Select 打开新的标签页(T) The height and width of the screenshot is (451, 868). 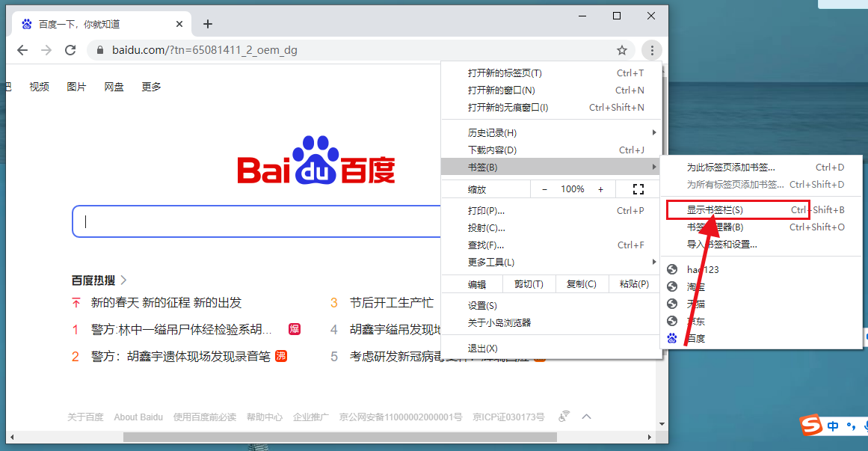[551, 73]
